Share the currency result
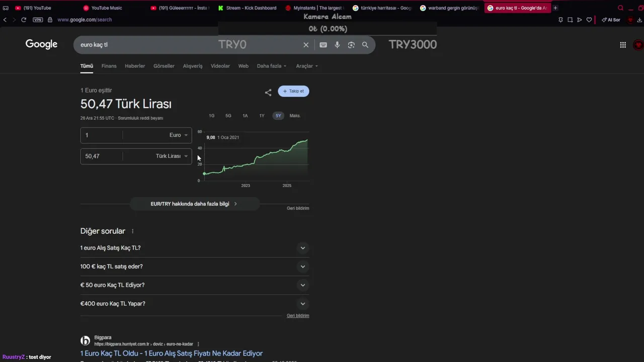 pyautogui.click(x=268, y=93)
